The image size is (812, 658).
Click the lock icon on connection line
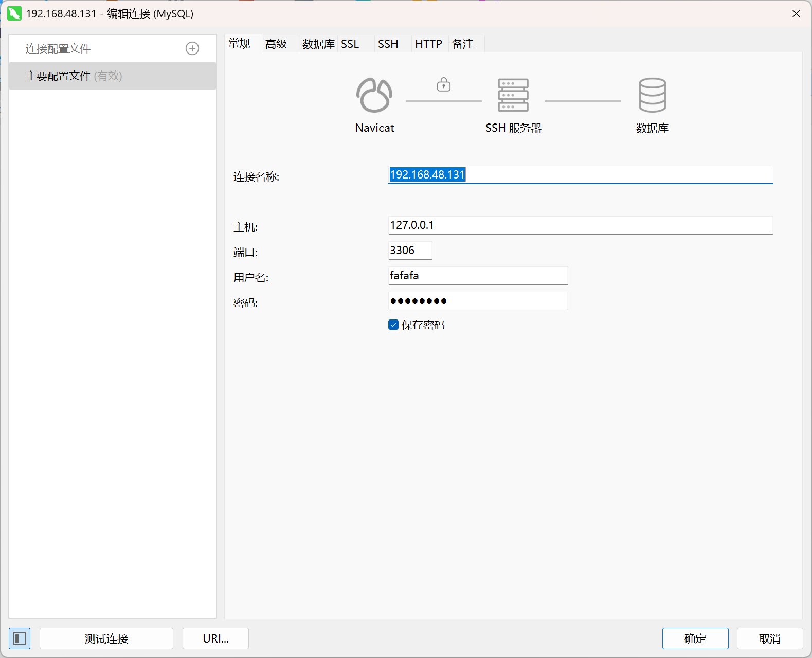coord(444,84)
